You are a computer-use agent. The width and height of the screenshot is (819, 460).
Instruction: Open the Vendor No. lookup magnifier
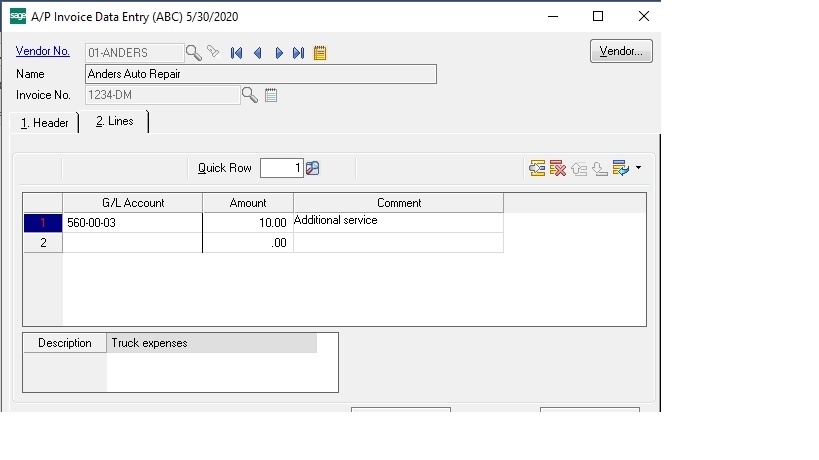click(x=194, y=53)
